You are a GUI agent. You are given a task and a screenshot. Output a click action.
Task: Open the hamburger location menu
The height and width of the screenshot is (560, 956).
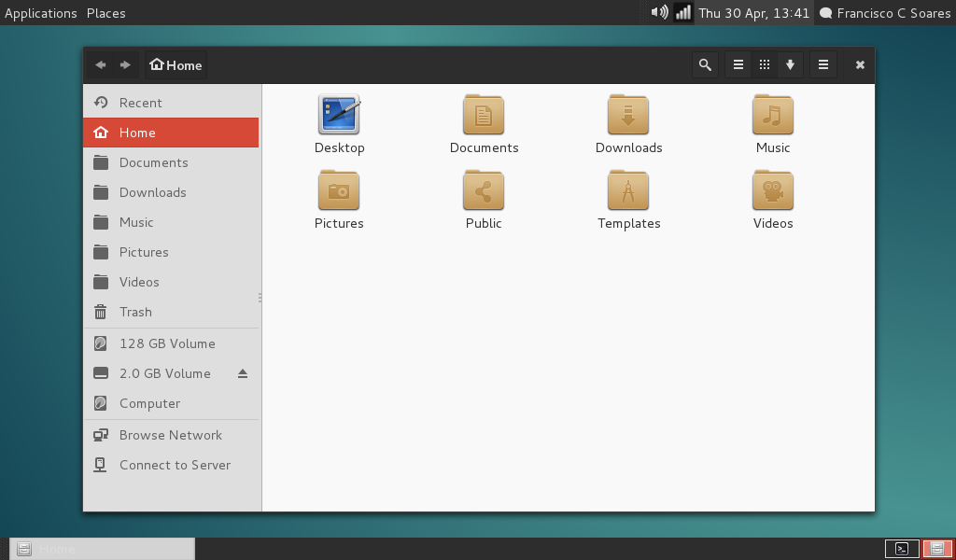tap(823, 64)
